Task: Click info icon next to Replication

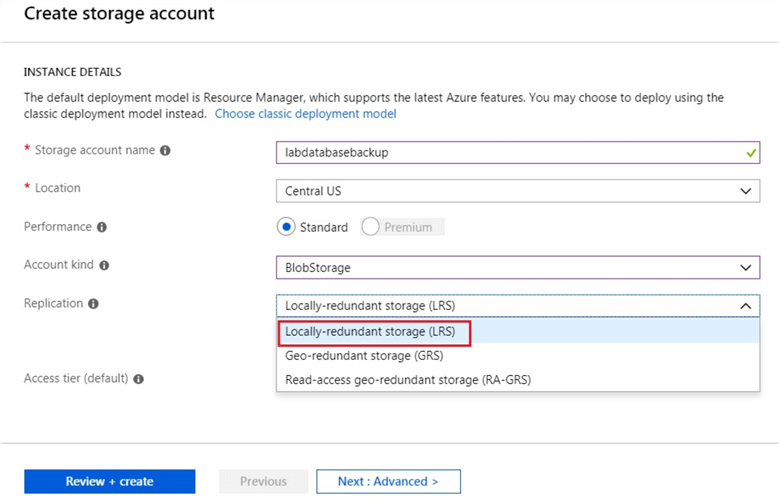Action: pyautogui.click(x=93, y=303)
